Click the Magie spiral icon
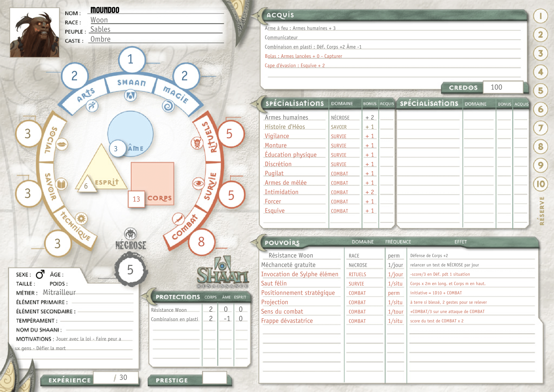This screenshot has height=392, width=554. (x=168, y=106)
